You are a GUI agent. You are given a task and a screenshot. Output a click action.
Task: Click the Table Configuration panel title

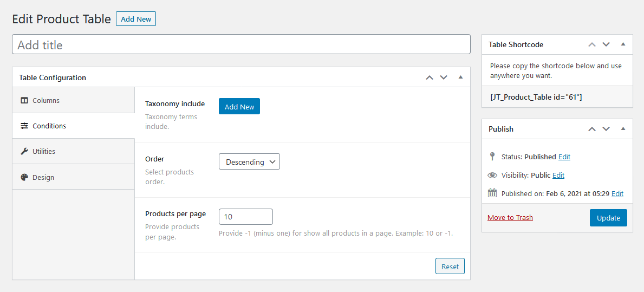coord(53,77)
